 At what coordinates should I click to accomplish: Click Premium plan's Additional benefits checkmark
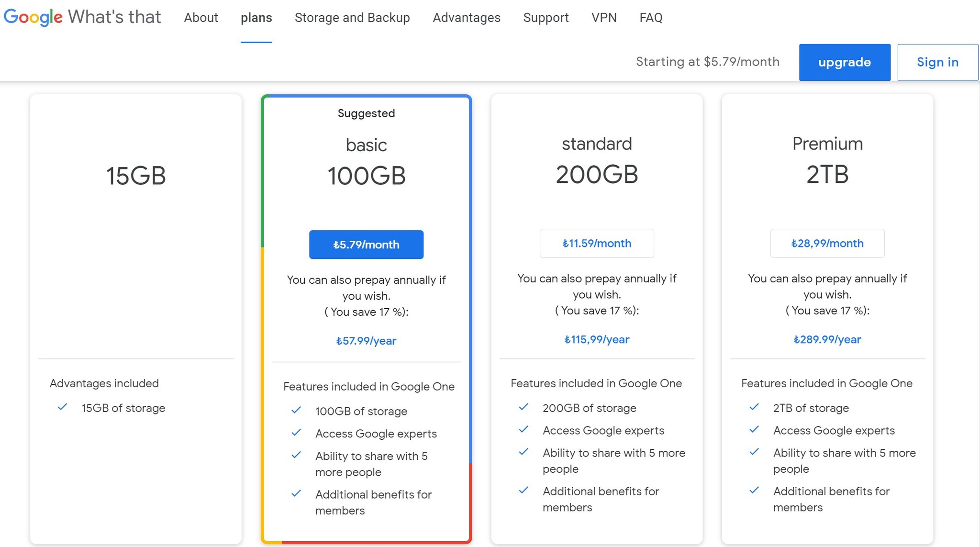[x=754, y=490]
